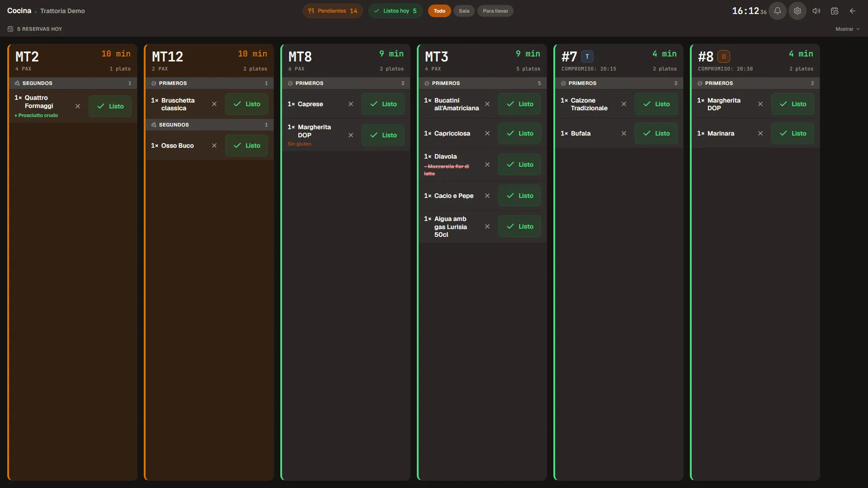Click the calendar icon beside 5 Reservas Hoy

click(x=10, y=29)
